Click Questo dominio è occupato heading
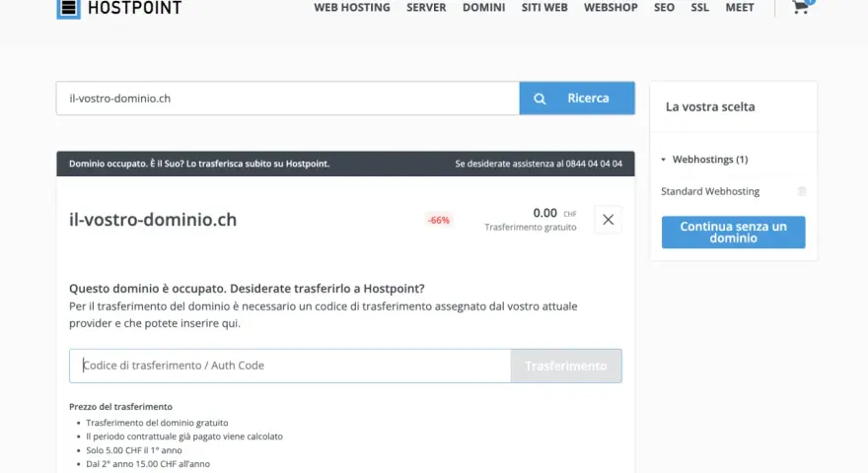The width and height of the screenshot is (868, 473). 247,288
